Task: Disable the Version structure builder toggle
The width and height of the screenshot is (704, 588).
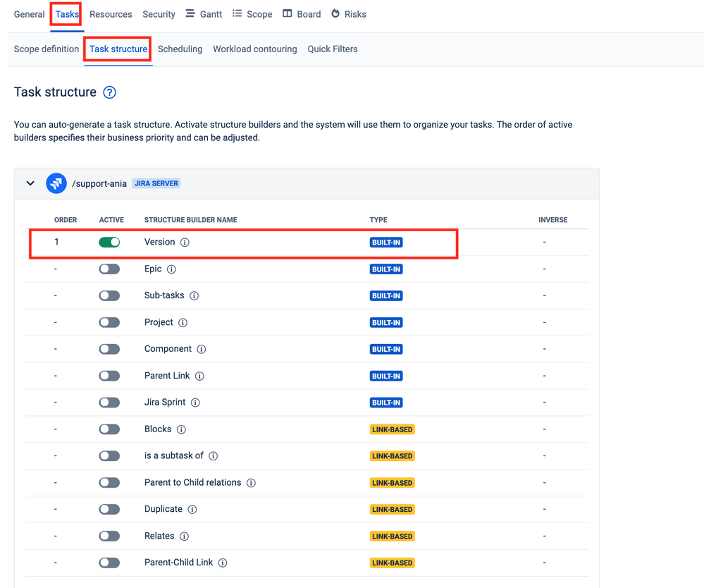Action: pos(109,242)
